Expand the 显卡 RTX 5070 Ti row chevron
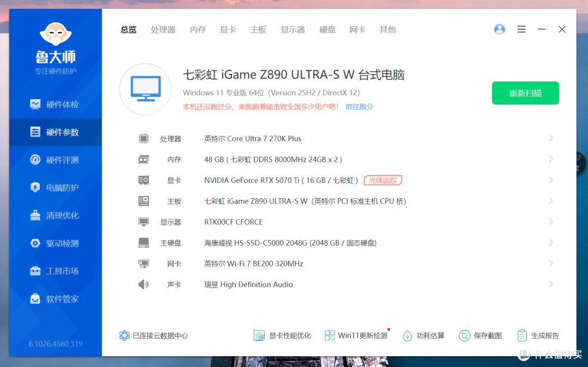 (x=551, y=180)
